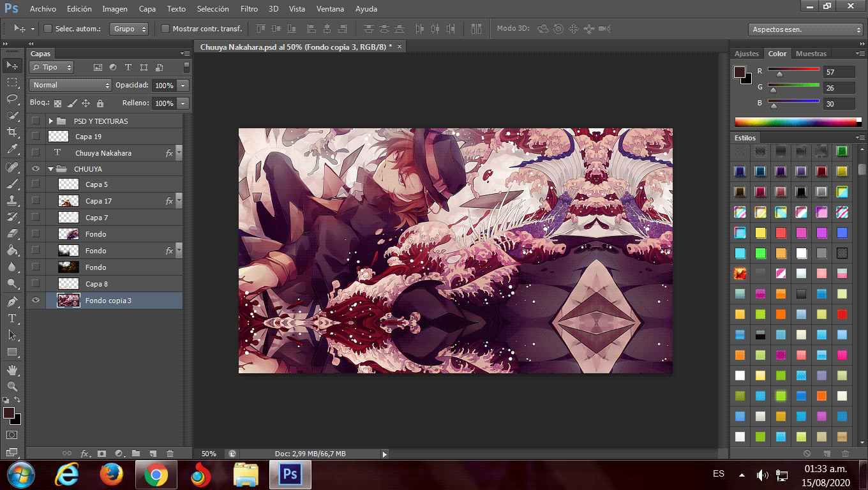Switch to the Ajustes tab
This screenshot has width=868, height=490.
747,54
